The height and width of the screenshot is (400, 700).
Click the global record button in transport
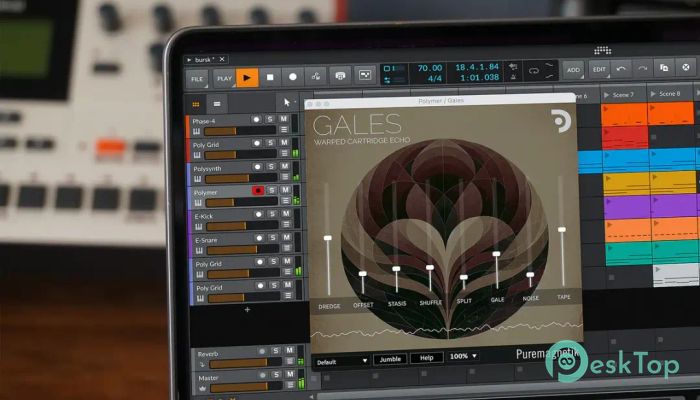pos(293,77)
